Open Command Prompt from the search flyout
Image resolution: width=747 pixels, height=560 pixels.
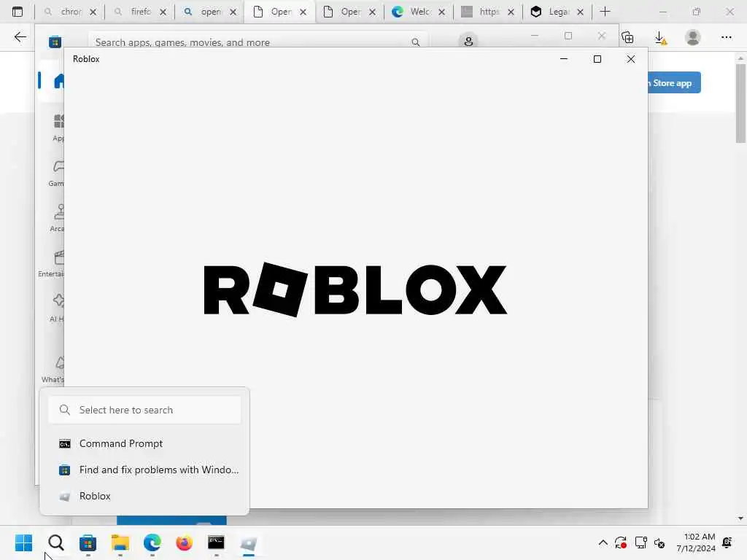pyautogui.click(x=144, y=443)
